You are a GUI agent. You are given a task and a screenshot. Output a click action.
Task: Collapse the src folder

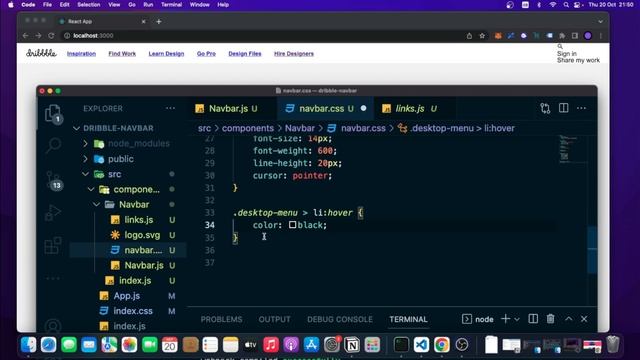click(85, 174)
